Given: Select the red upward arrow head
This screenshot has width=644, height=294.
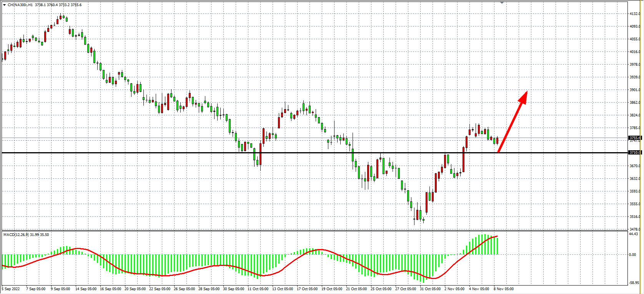Looking at the screenshot, I should (x=523, y=96).
